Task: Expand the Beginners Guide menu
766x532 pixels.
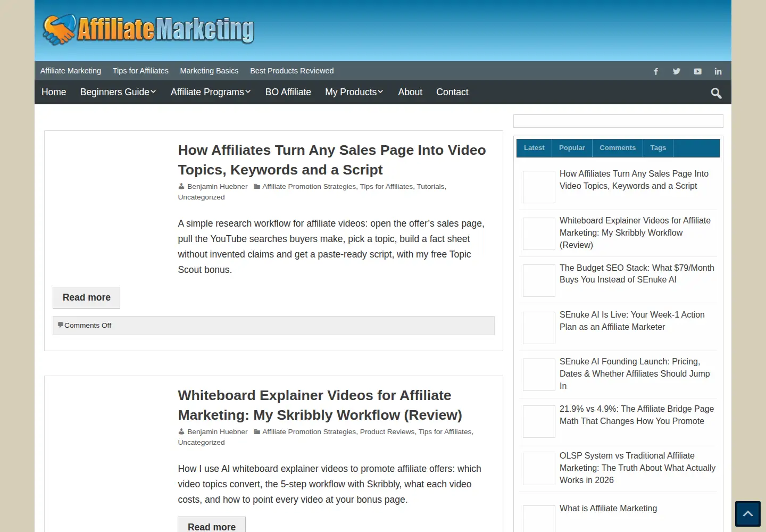Action: click(118, 92)
